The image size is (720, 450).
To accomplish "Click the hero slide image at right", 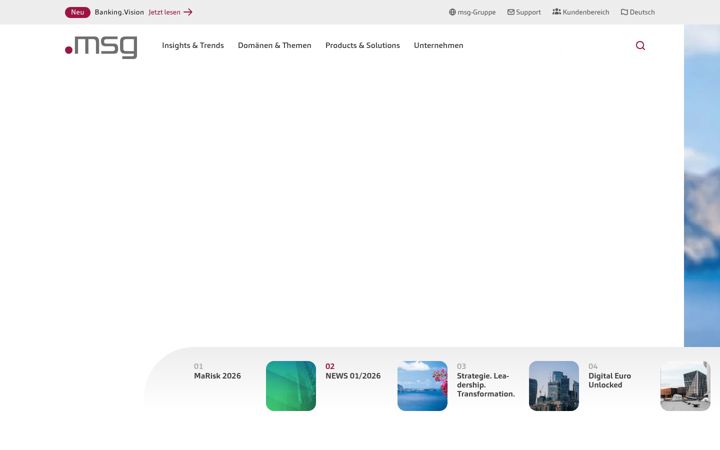I will [x=702, y=186].
